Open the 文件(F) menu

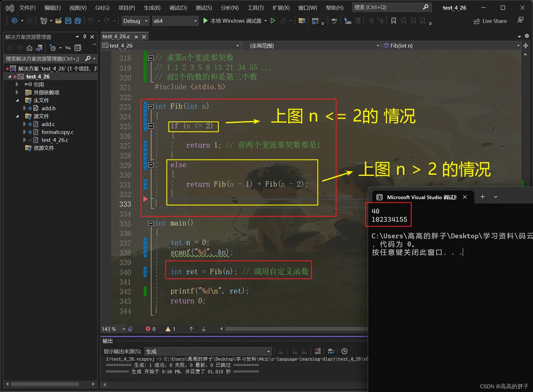click(x=27, y=8)
